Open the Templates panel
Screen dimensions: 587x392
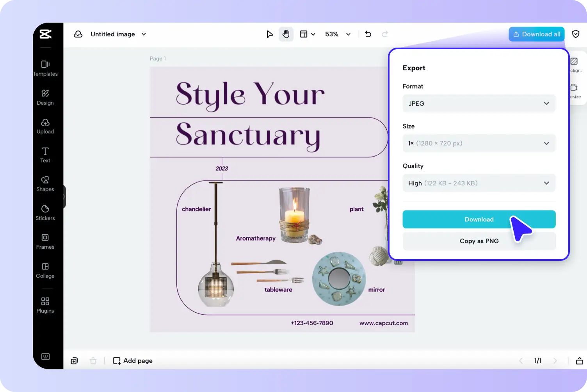(x=45, y=68)
